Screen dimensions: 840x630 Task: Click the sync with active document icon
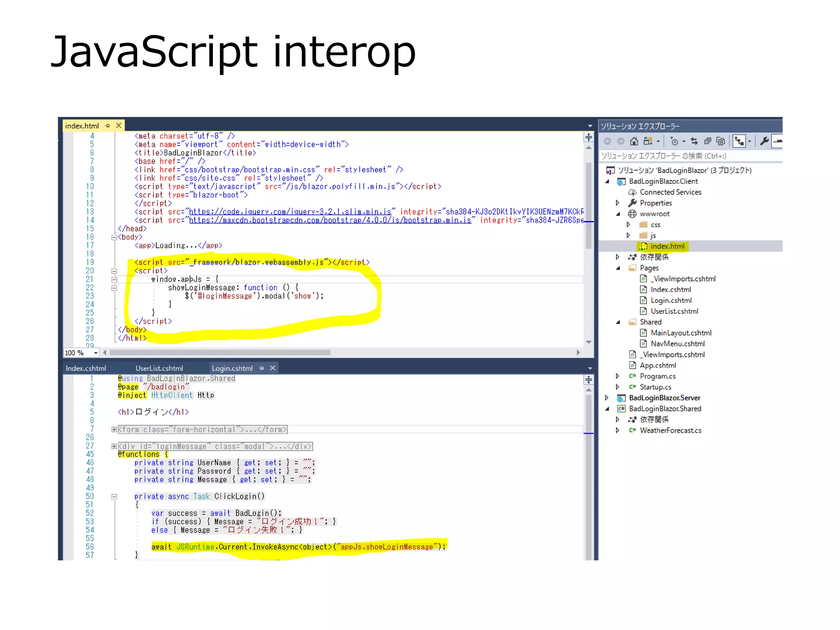(694, 141)
